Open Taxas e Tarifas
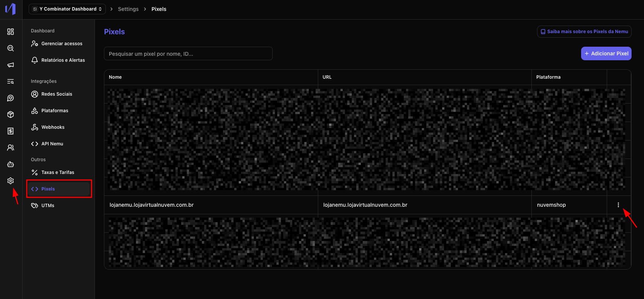Image resolution: width=644 pixels, height=299 pixels. pos(58,172)
